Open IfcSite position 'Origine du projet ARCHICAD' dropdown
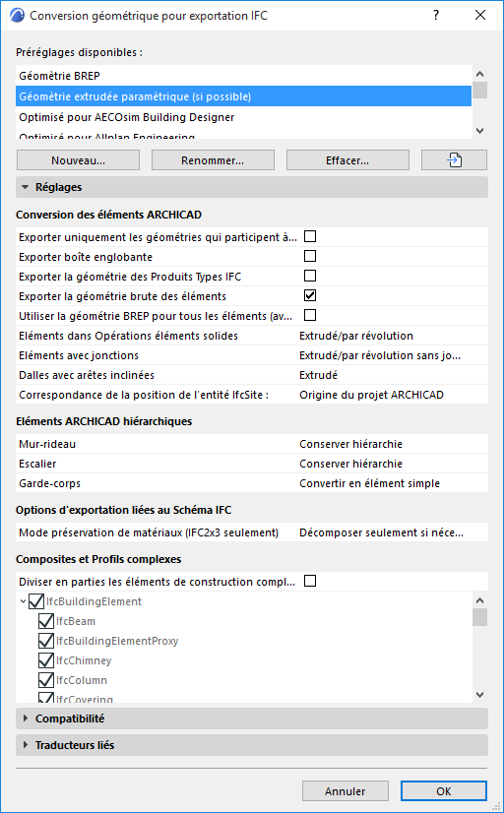The height and width of the screenshot is (813, 504). click(371, 395)
